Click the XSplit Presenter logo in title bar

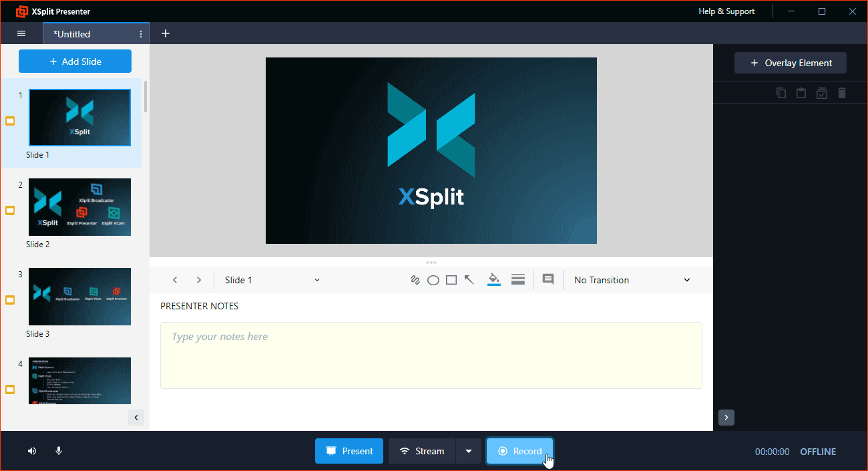[x=21, y=11]
